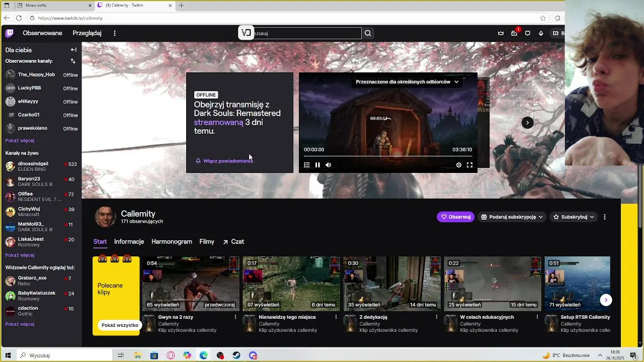The image size is (644, 362).
Task: Select the Start channel tab
Action: (x=100, y=242)
